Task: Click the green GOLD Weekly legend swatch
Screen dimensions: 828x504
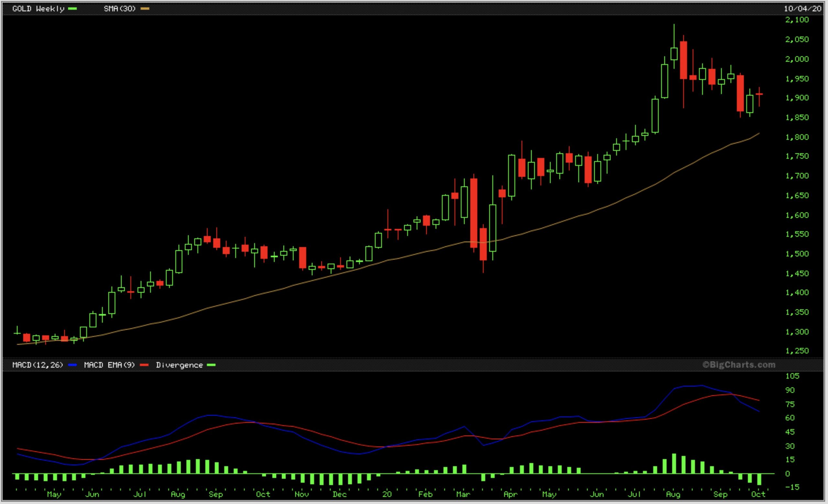Action: click(72, 9)
